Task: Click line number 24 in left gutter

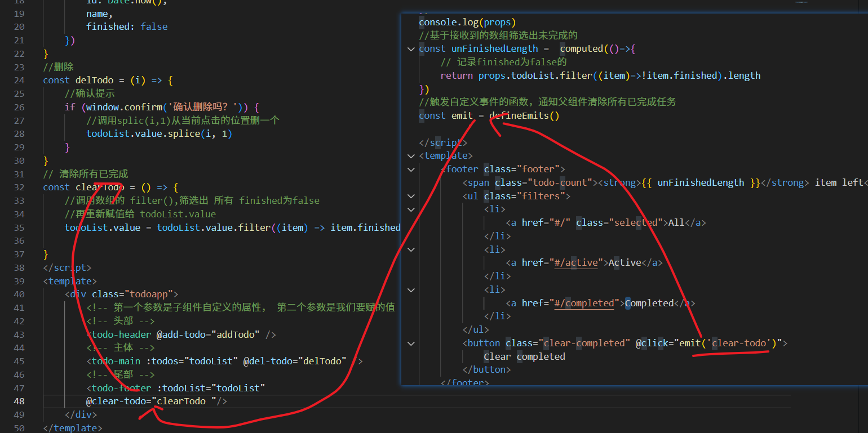Action: (19, 80)
